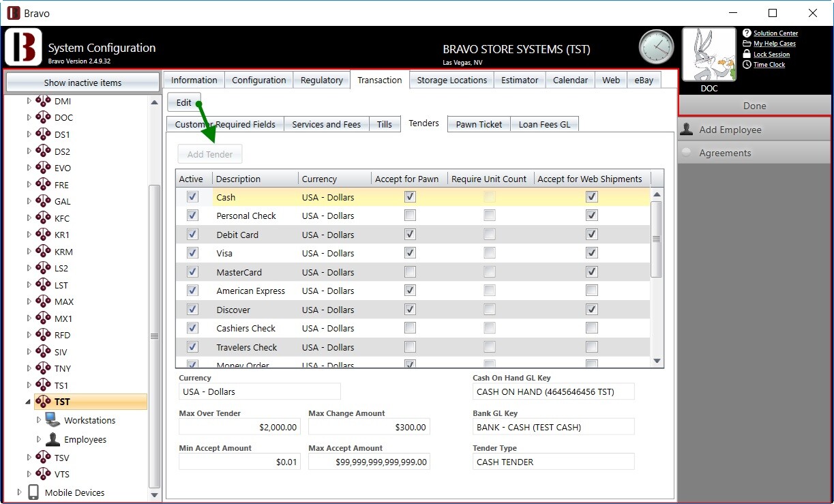834x504 pixels.
Task: Toggle Accept for Web Shipments for Discover
Action: pos(592,309)
